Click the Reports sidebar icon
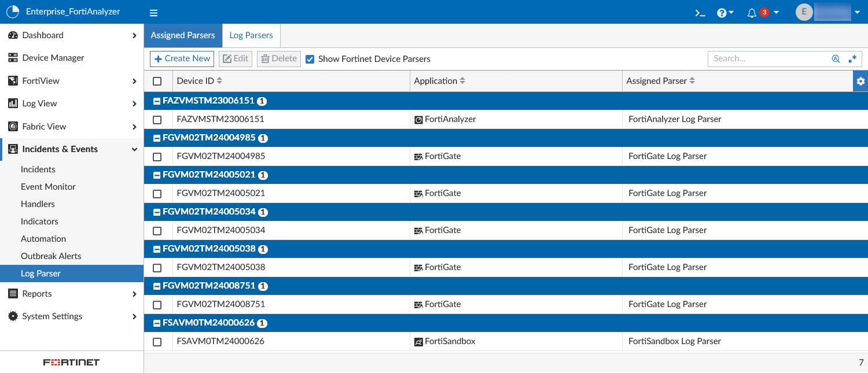Screen dimensions: 868x373 point(13,294)
